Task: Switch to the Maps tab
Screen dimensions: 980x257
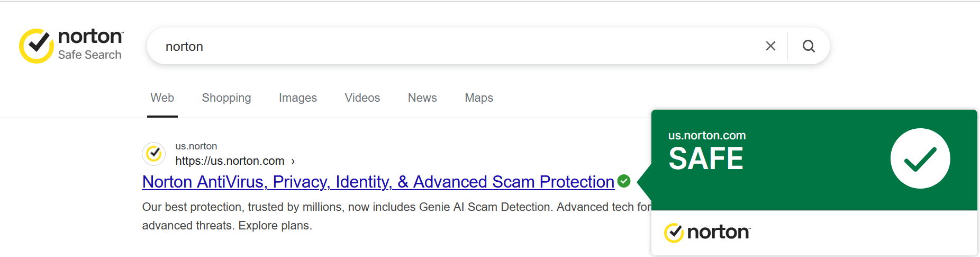Action: (x=479, y=98)
